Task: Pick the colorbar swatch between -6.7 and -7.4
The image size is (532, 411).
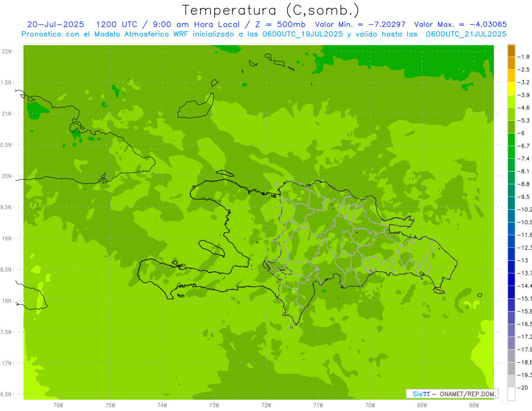Action: pos(511,152)
